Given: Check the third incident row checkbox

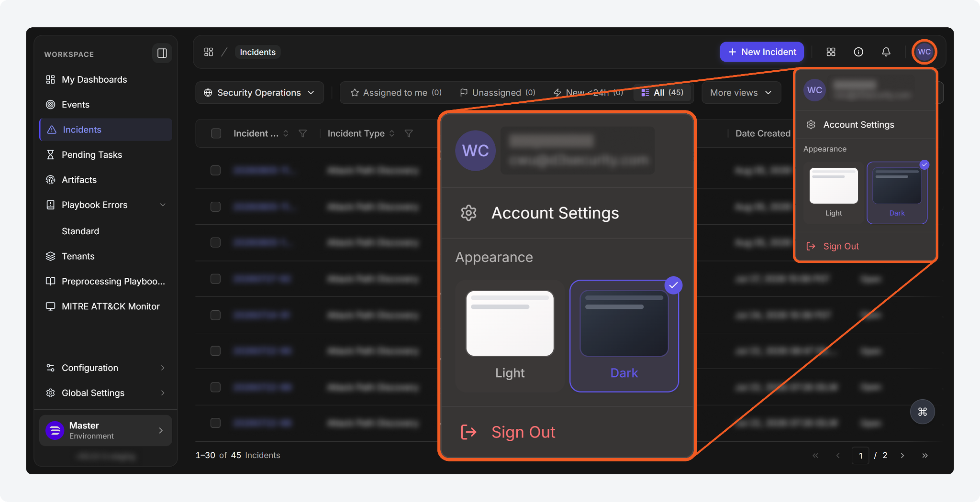Looking at the screenshot, I should 215,242.
